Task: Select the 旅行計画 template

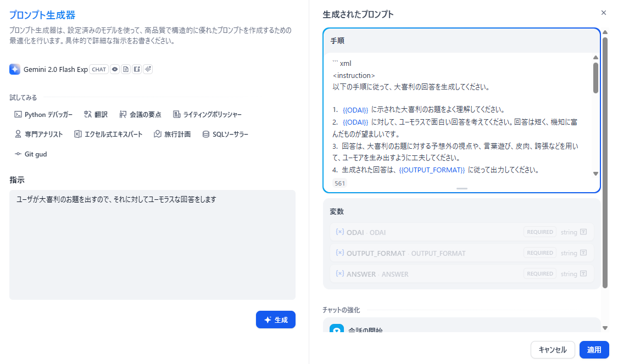Action: click(172, 135)
